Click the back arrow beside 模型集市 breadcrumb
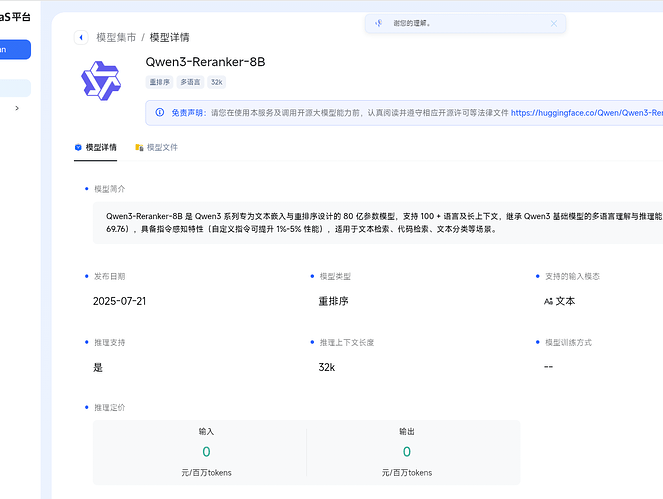 [81, 38]
